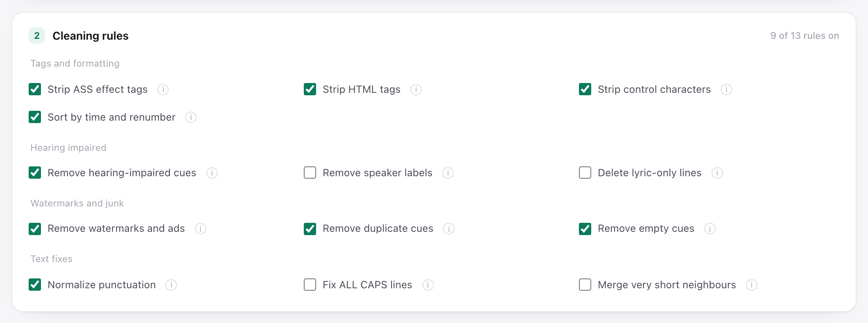This screenshot has height=323, width=868.
Task: Open info for Remove hearing-impaired cues
Action: 212,173
